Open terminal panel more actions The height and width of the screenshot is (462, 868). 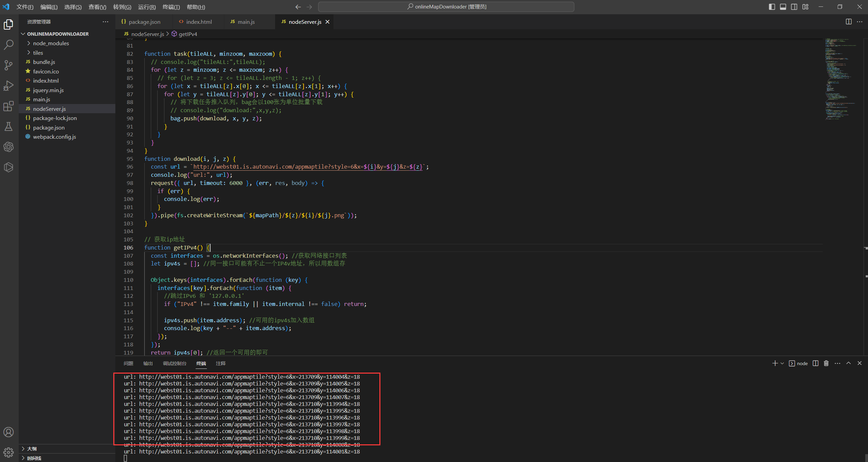(x=837, y=363)
